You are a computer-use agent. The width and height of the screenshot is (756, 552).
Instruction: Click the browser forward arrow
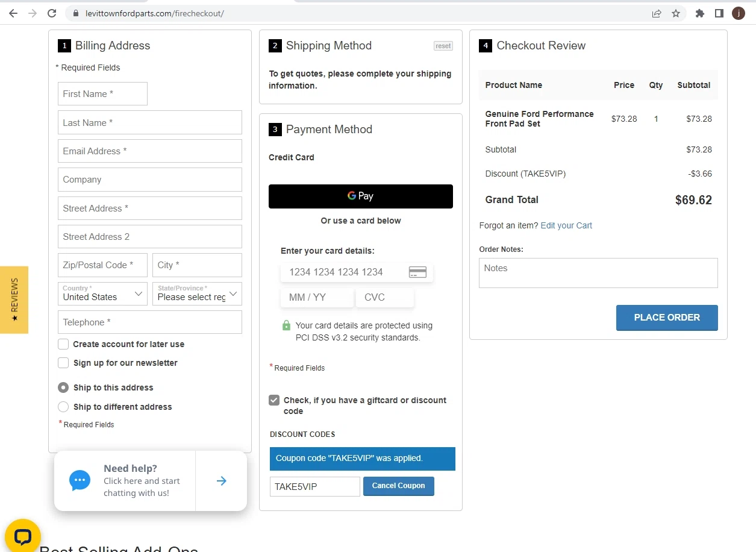click(x=33, y=13)
